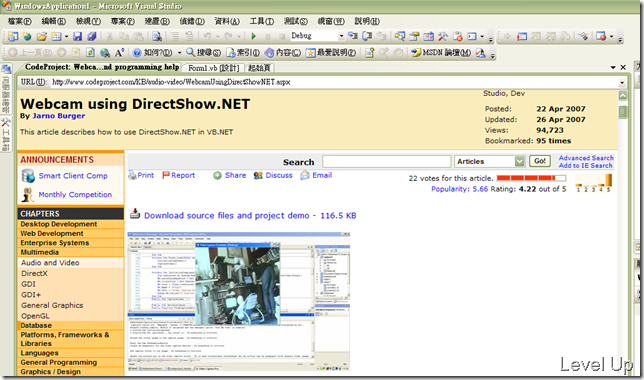This screenshot has width=644, height=380.
Task: Click the Share link in article bar
Action: [230, 175]
